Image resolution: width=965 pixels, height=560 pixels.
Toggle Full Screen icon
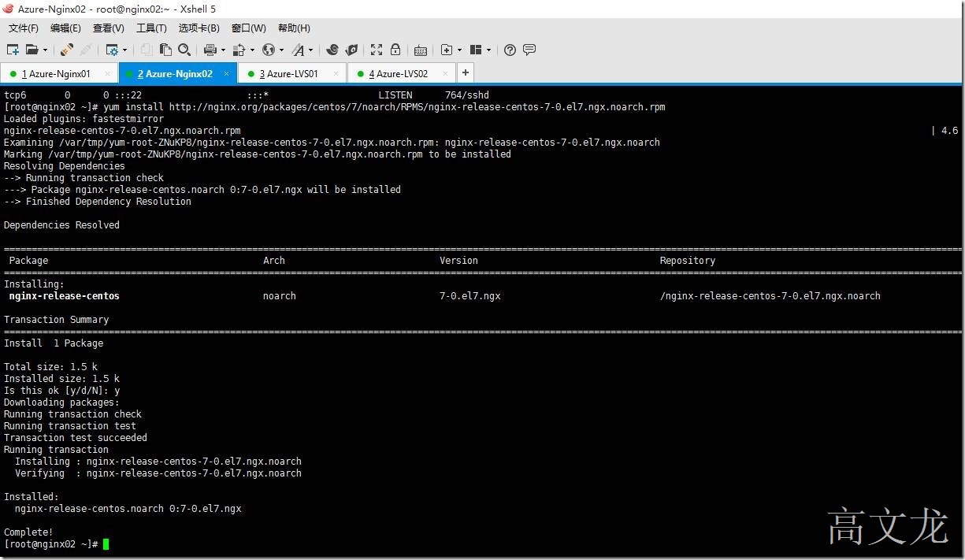(377, 50)
